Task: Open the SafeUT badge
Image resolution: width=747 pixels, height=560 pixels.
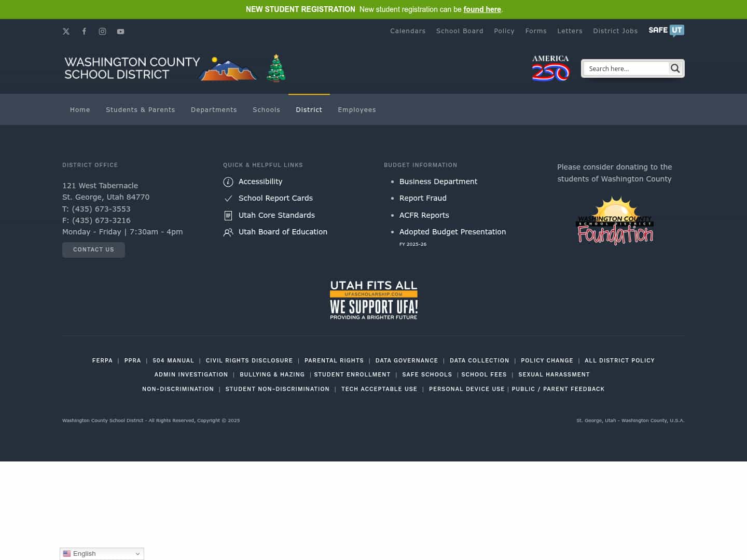Action: [666, 31]
